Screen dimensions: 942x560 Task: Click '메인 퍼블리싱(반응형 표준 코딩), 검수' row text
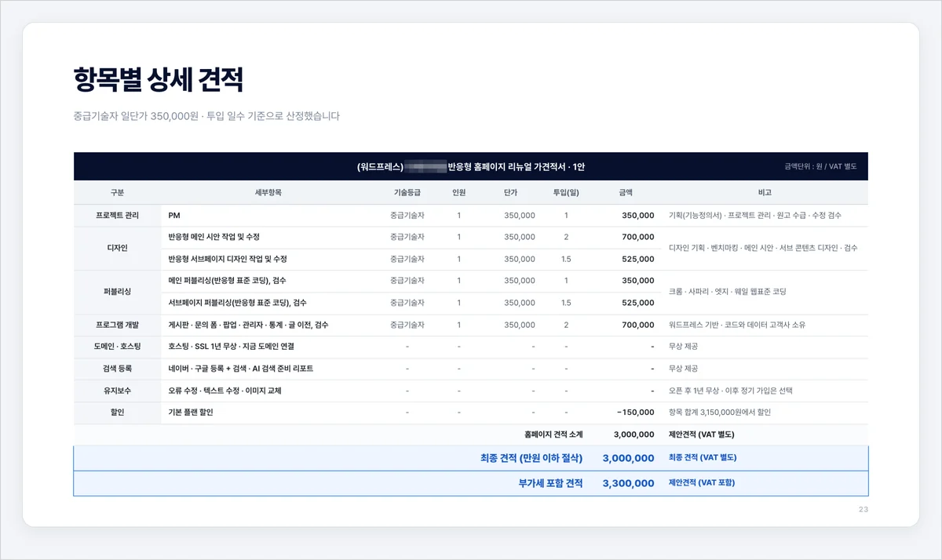[x=227, y=281]
